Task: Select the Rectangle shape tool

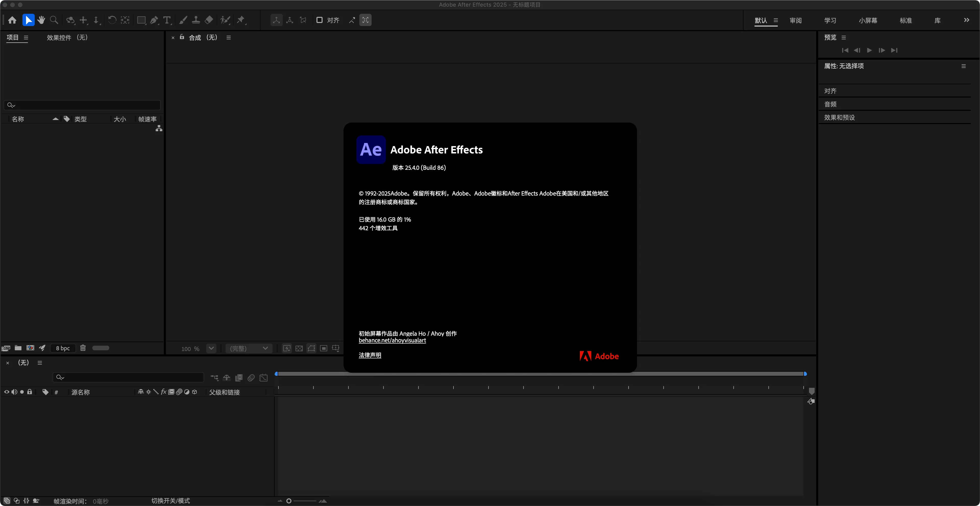Action: point(142,20)
